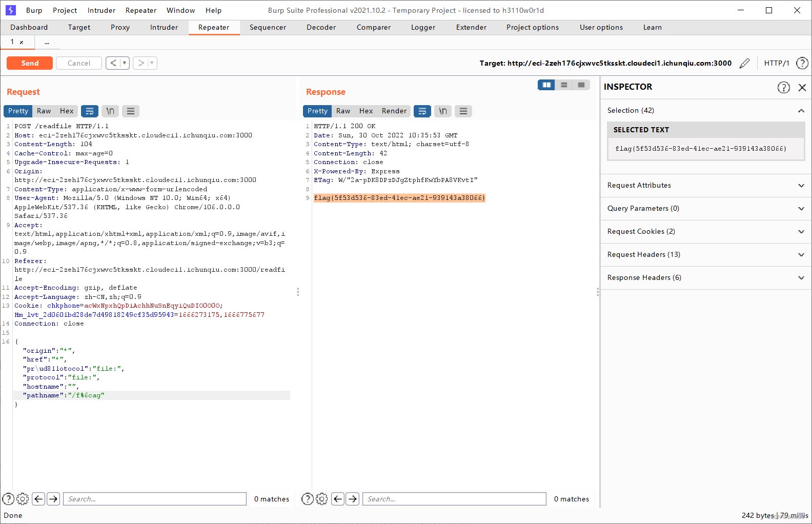Switch to top-bottom layout view
The image size is (812, 524).
[x=564, y=85]
